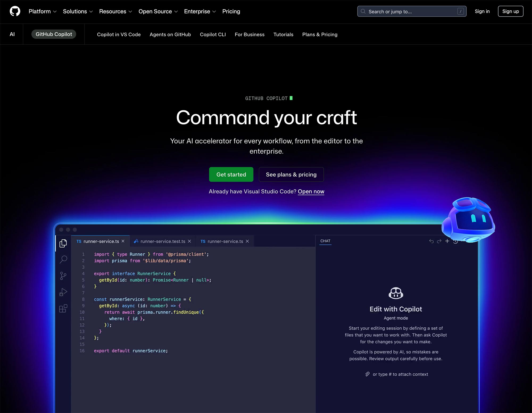Click line number 10 in editor gutter
Image resolution: width=532 pixels, height=413 pixels.
[82, 312]
